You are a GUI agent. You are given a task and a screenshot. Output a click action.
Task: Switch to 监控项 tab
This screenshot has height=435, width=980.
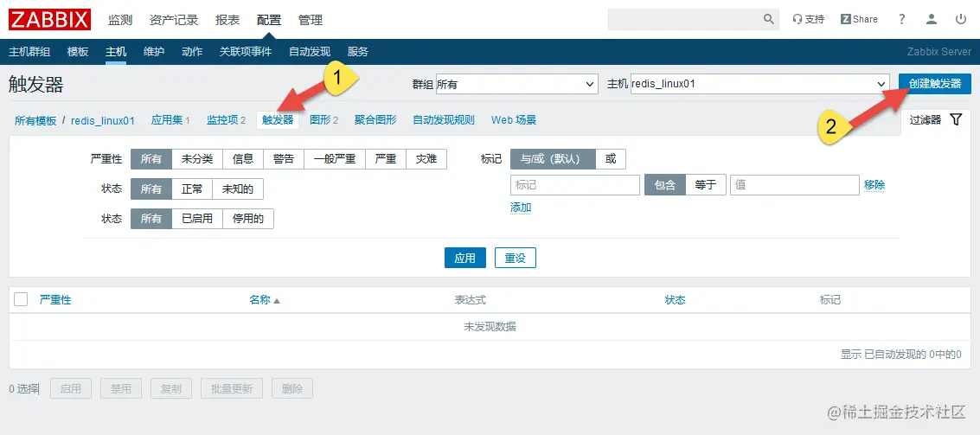coord(222,120)
